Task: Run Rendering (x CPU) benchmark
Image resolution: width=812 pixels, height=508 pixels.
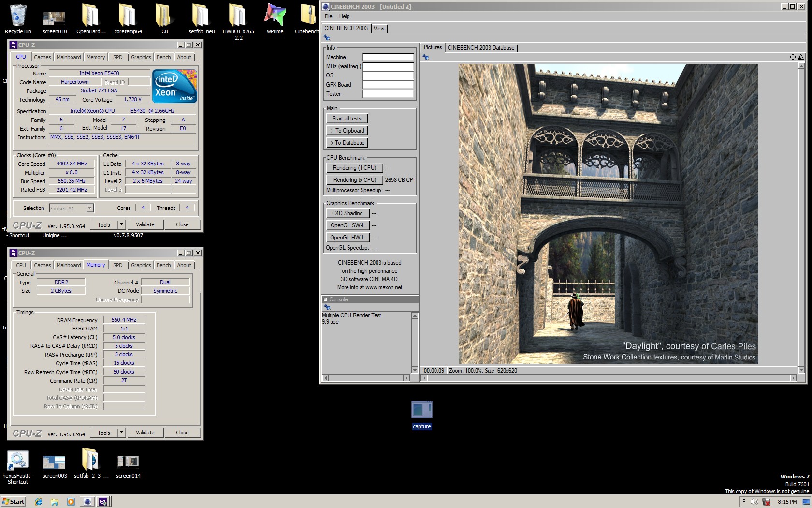Action: click(354, 180)
